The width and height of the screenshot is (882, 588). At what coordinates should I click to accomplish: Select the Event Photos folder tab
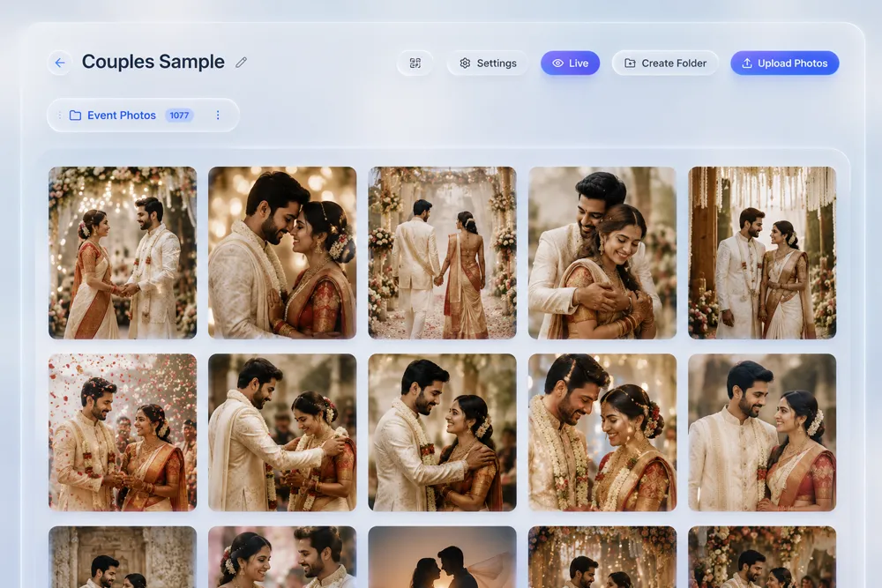pyautogui.click(x=143, y=115)
